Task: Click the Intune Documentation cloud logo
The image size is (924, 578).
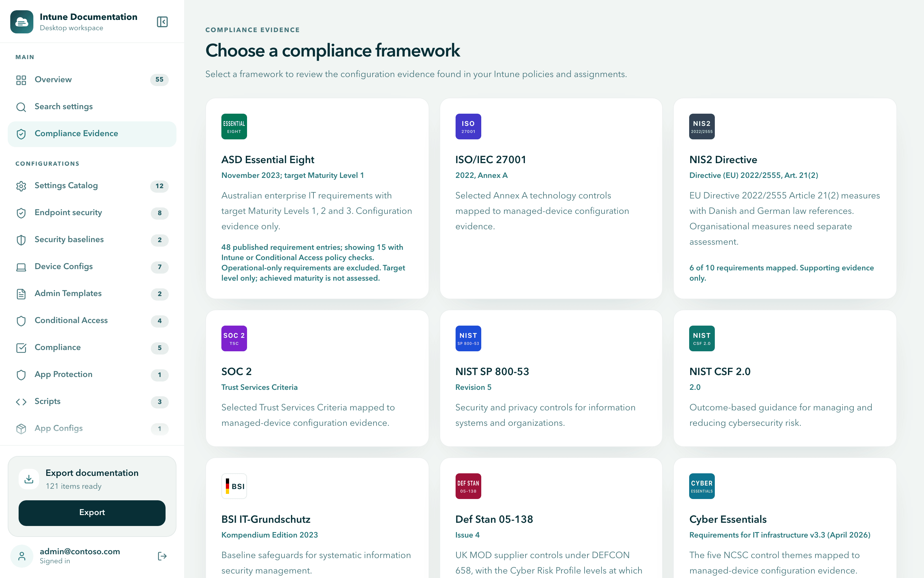Action: pyautogui.click(x=22, y=22)
